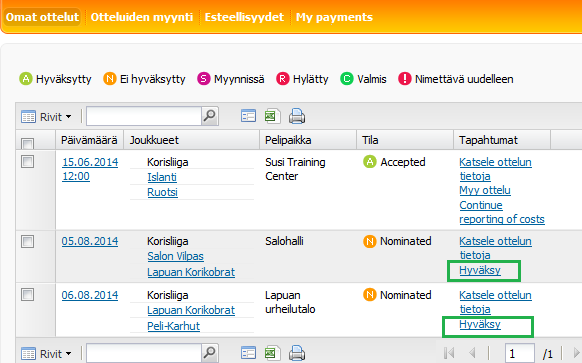Click the orange Ei hyväksytty legend icon

click(109, 79)
